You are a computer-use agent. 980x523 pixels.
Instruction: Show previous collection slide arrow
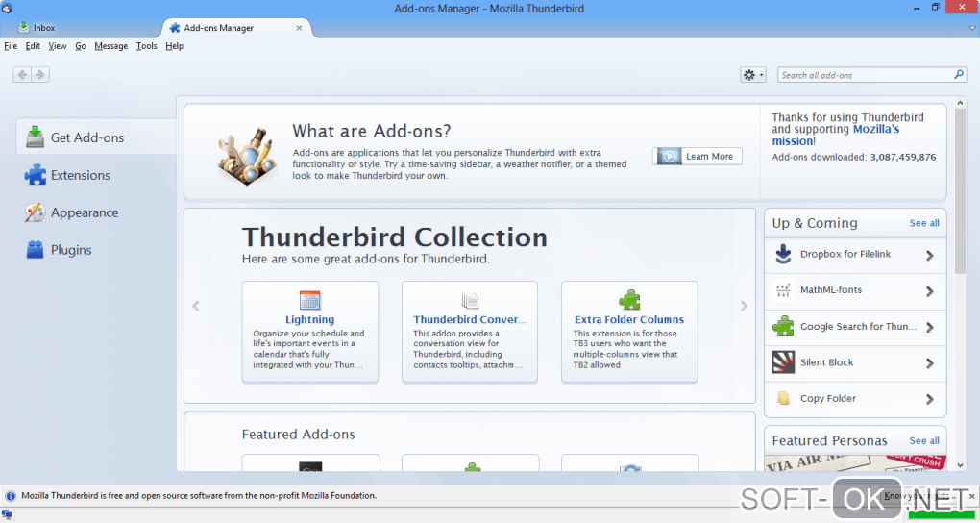196,306
